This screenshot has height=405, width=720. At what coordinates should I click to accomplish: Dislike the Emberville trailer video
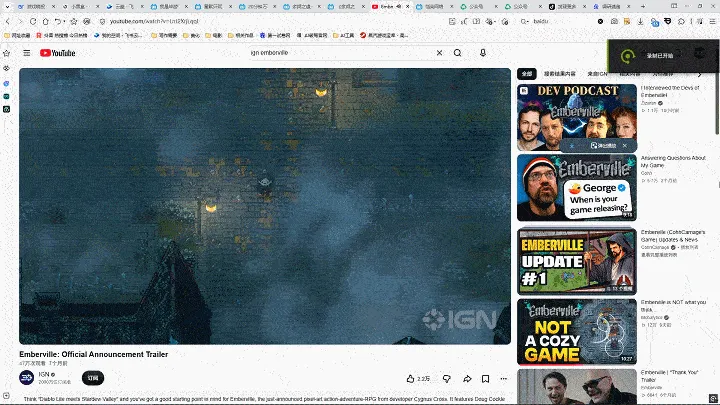[446, 378]
